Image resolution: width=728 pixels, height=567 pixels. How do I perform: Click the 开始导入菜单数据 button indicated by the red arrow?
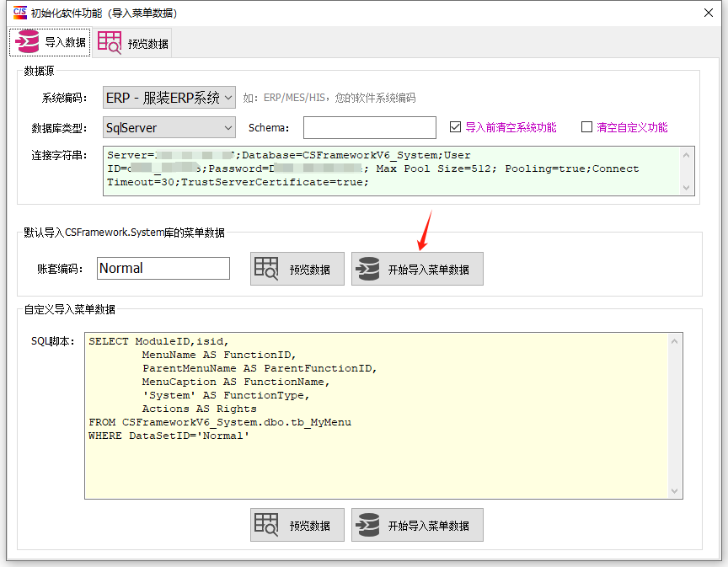pos(417,269)
